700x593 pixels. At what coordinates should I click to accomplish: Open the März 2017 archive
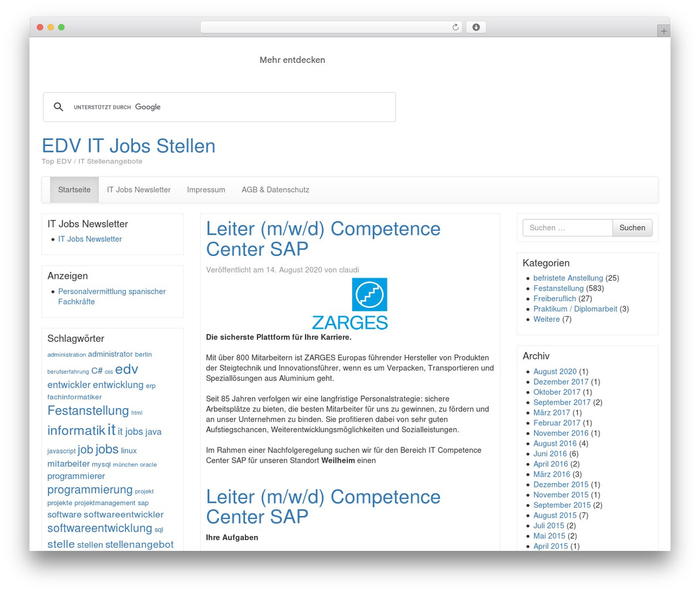(x=552, y=412)
